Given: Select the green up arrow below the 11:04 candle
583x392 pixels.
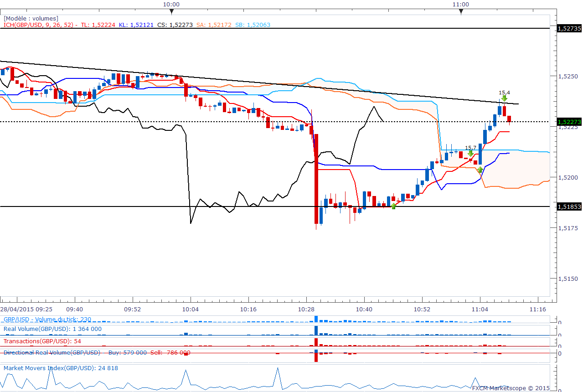Looking at the screenshot, I should coord(480,170).
